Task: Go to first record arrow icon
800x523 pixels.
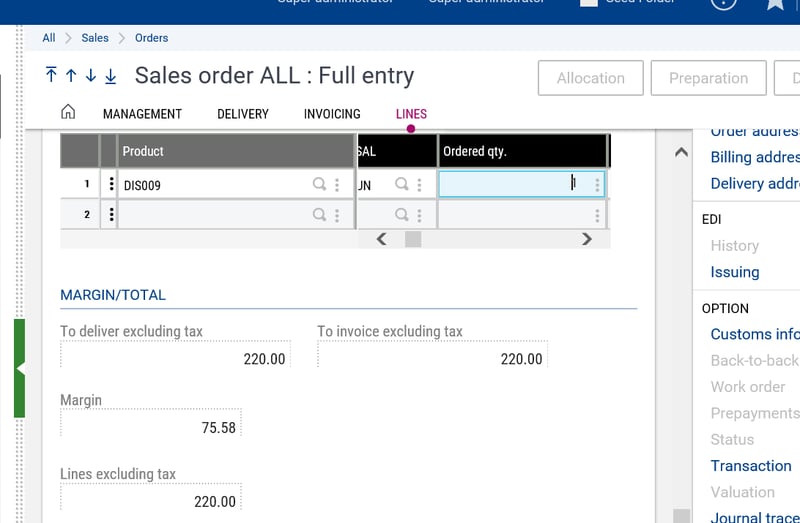Action: (51, 76)
